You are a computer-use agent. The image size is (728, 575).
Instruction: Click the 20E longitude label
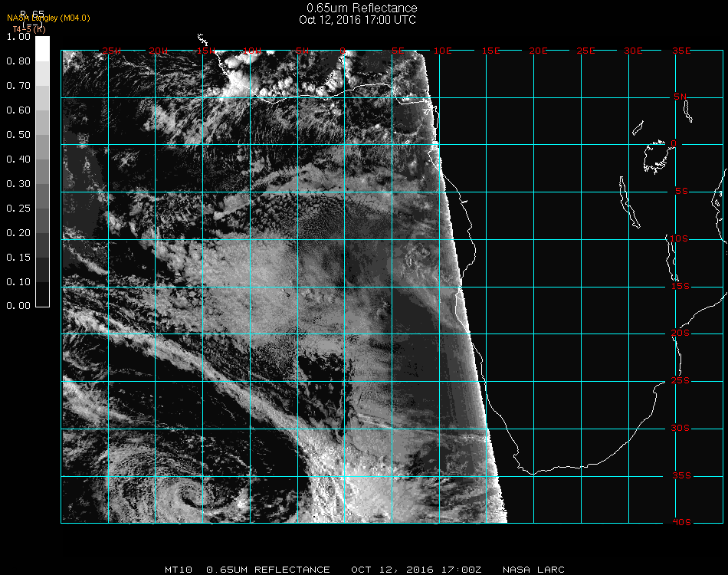pos(538,51)
